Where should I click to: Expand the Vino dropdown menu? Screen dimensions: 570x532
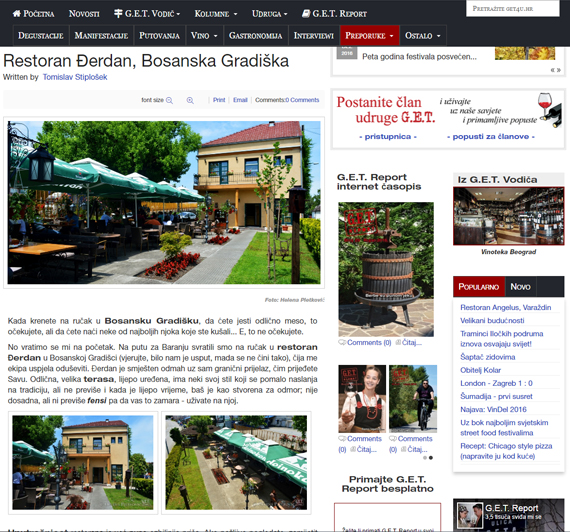pos(204,36)
